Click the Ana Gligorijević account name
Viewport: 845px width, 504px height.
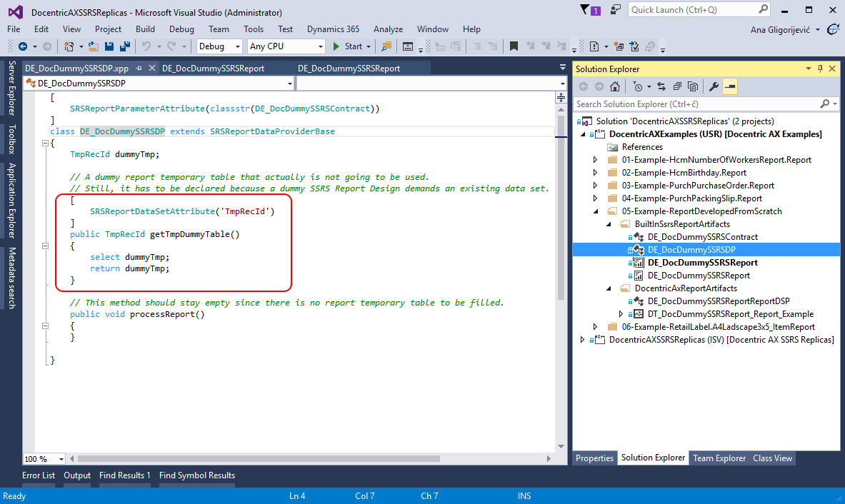tap(780, 29)
